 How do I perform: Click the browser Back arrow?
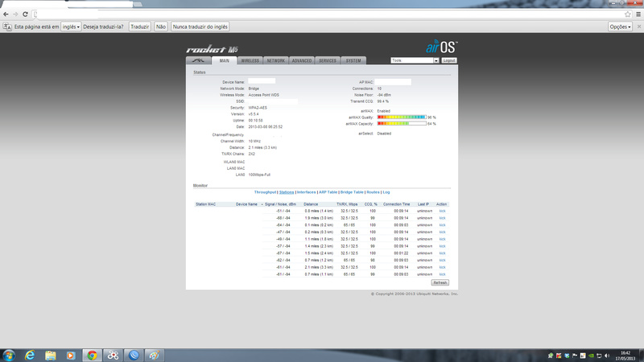pos(6,14)
